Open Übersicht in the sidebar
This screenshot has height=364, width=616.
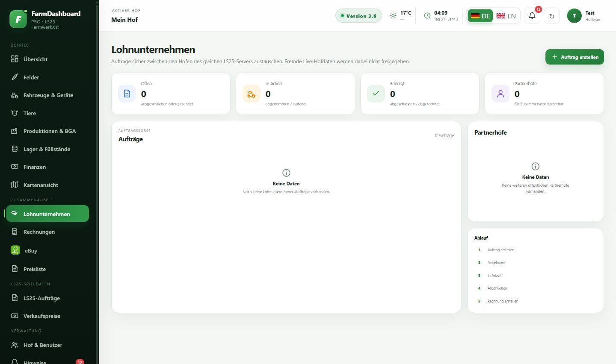click(x=47, y=59)
